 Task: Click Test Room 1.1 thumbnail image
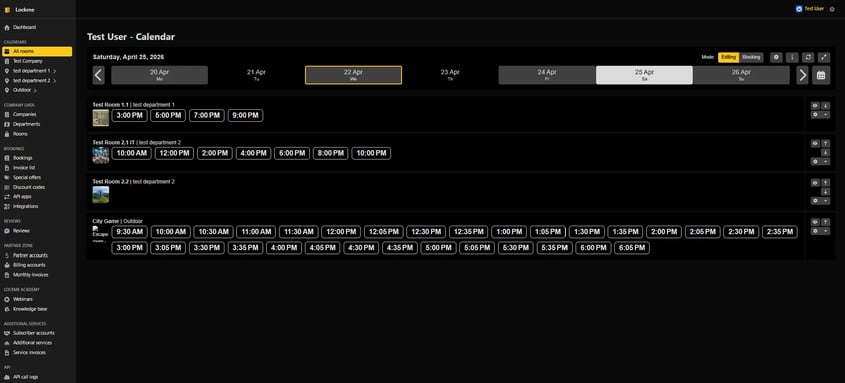(x=101, y=117)
